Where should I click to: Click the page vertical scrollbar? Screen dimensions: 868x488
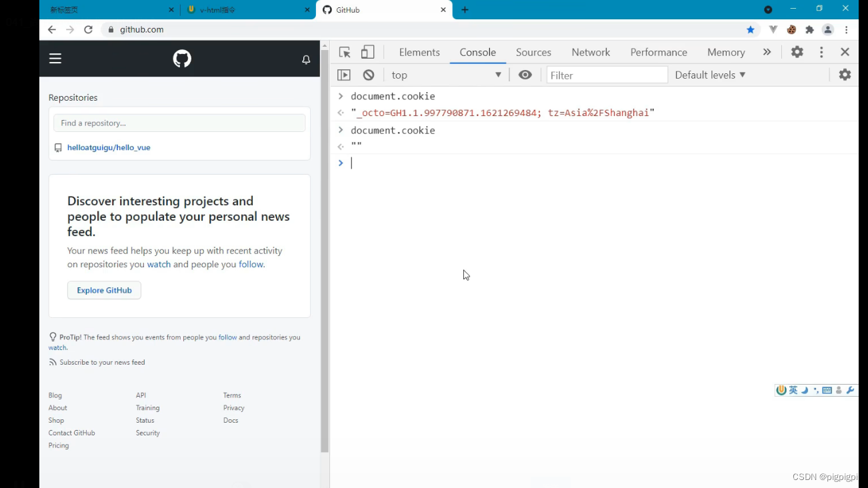(x=325, y=250)
